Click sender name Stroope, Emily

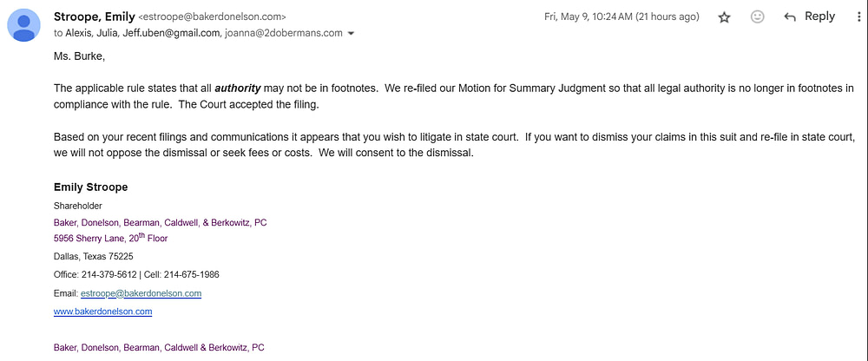[x=94, y=16]
